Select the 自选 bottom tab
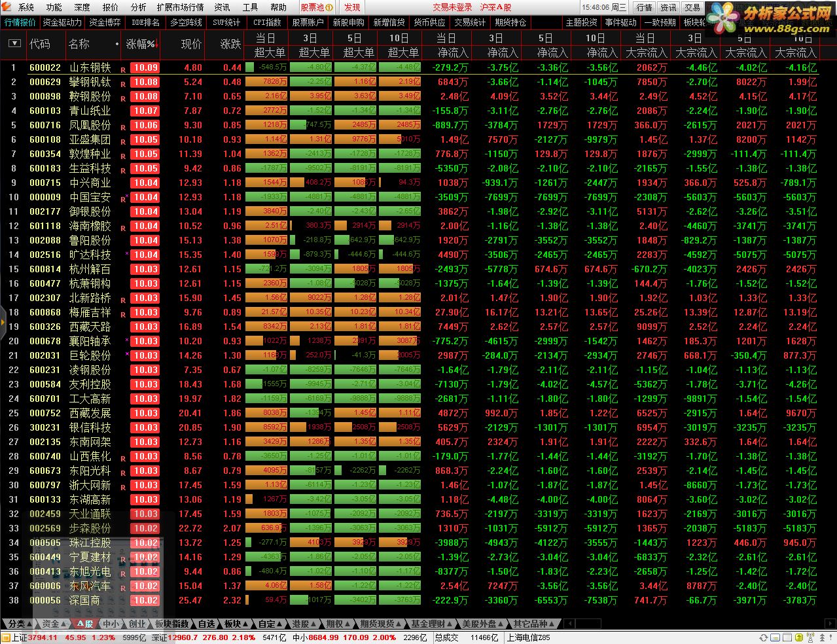Image resolution: width=837 pixels, height=644 pixels. (x=207, y=624)
